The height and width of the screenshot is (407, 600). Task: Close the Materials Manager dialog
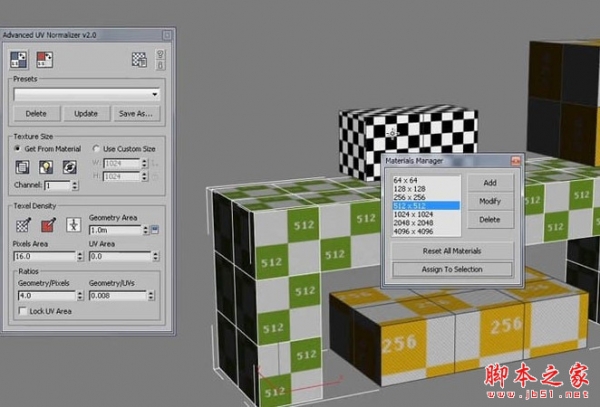(515, 161)
